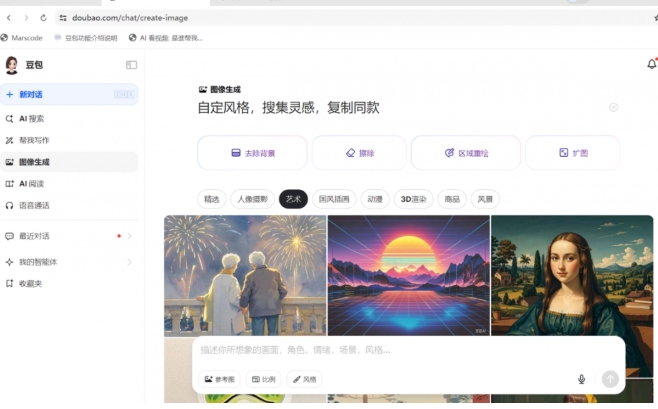Select the 国风插画 category tab
Image resolution: width=658 pixels, height=409 pixels.
334,199
